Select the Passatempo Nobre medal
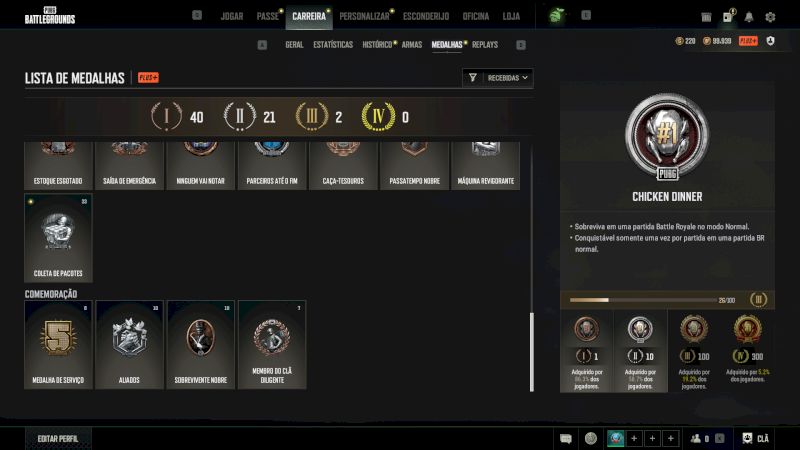 tap(414, 166)
